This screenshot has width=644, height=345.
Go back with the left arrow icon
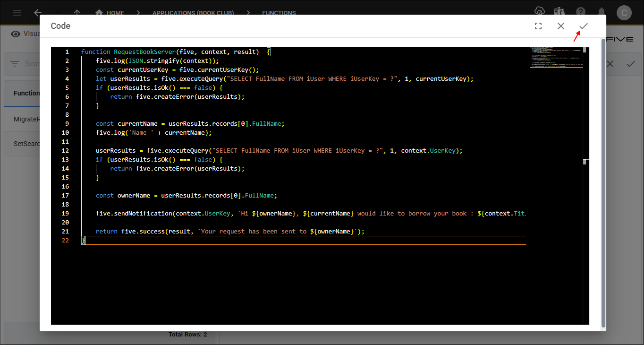tap(38, 13)
